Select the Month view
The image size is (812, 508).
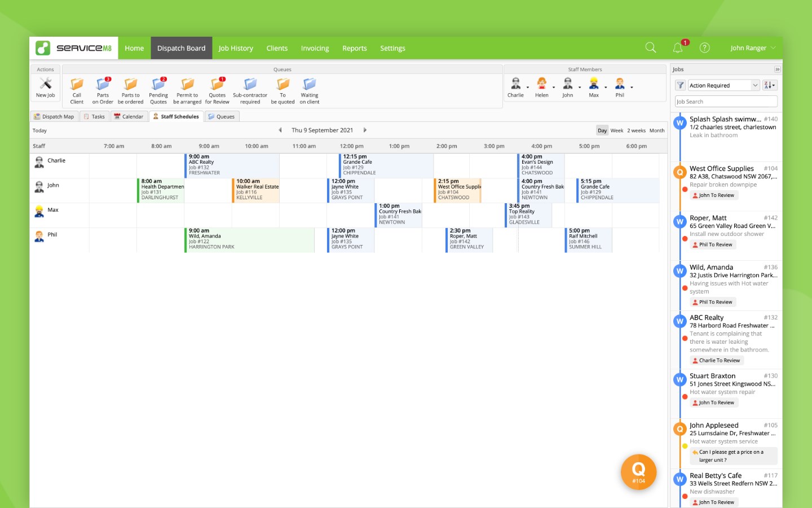(657, 130)
